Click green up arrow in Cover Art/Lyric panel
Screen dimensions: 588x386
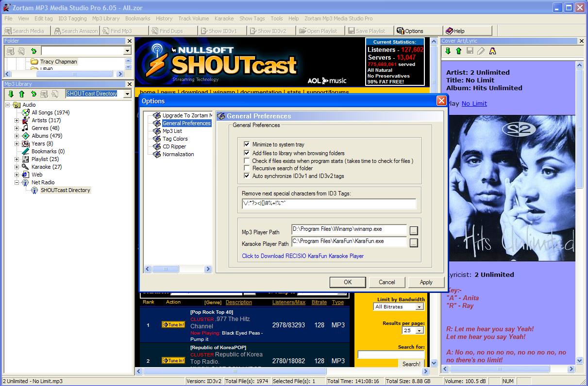click(458, 51)
